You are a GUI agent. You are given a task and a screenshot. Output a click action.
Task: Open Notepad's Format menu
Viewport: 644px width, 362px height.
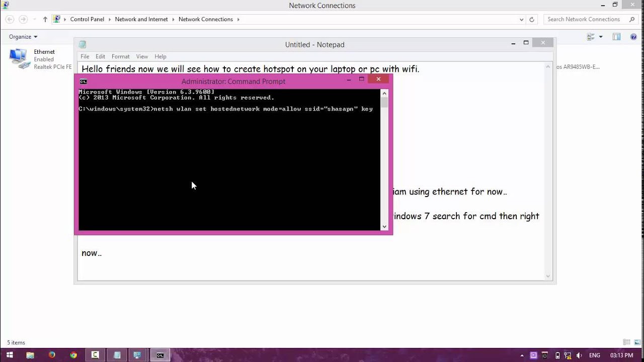(121, 56)
